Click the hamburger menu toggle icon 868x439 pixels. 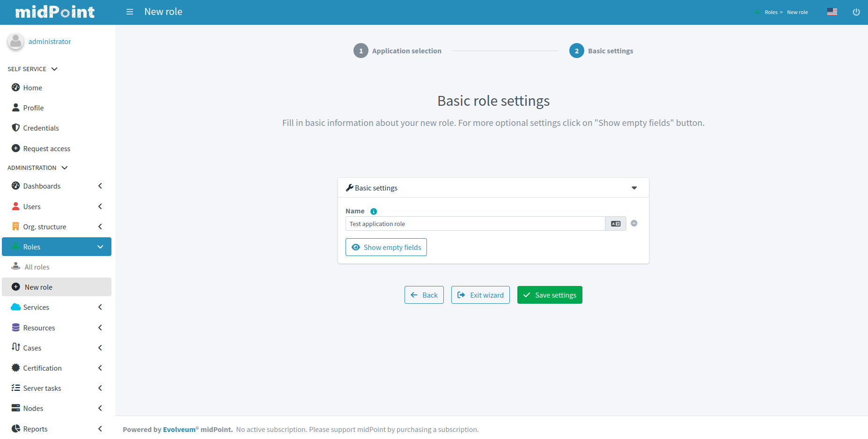130,12
